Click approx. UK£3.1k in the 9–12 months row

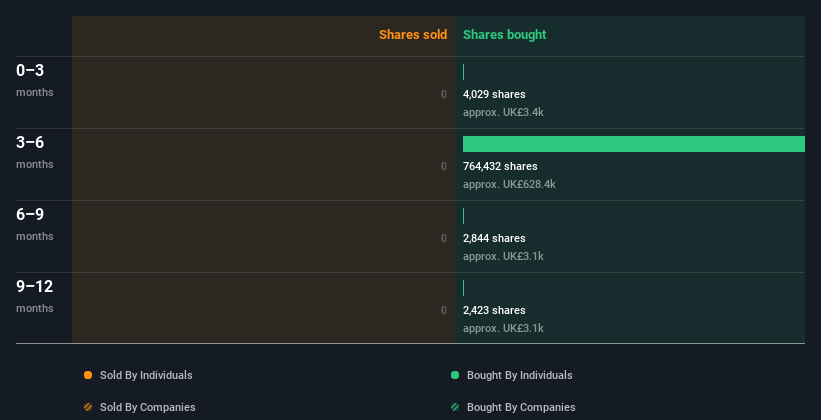tap(503, 328)
